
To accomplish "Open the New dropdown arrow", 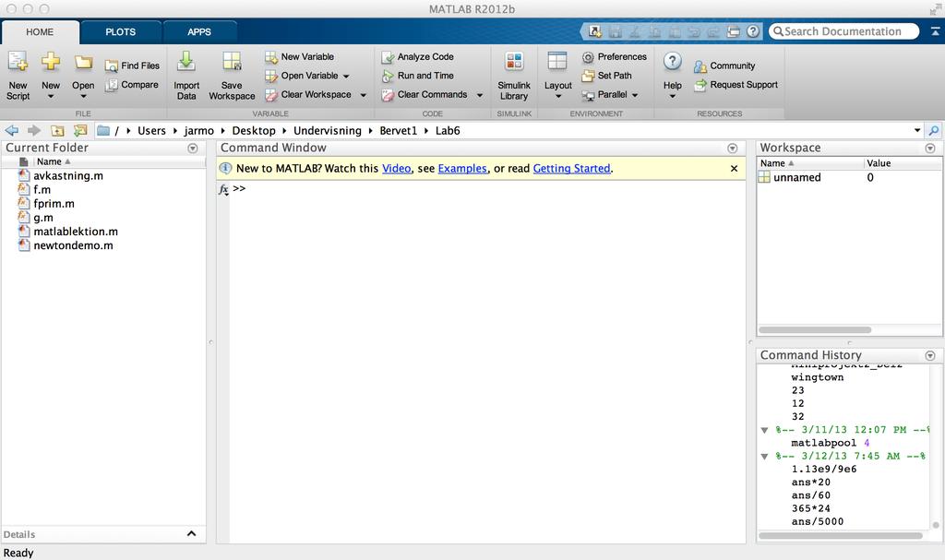I will (x=51, y=97).
